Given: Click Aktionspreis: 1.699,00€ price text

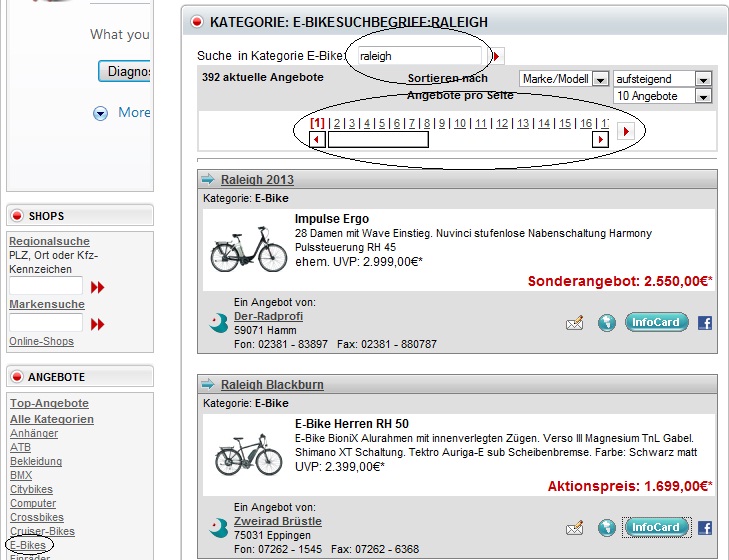Looking at the screenshot, I should tap(630, 487).
